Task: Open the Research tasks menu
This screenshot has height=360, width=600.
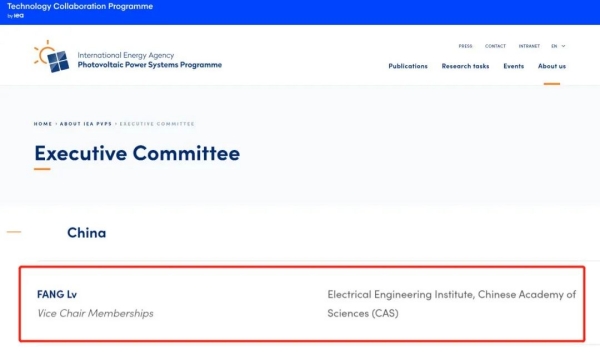Action: [465, 66]
